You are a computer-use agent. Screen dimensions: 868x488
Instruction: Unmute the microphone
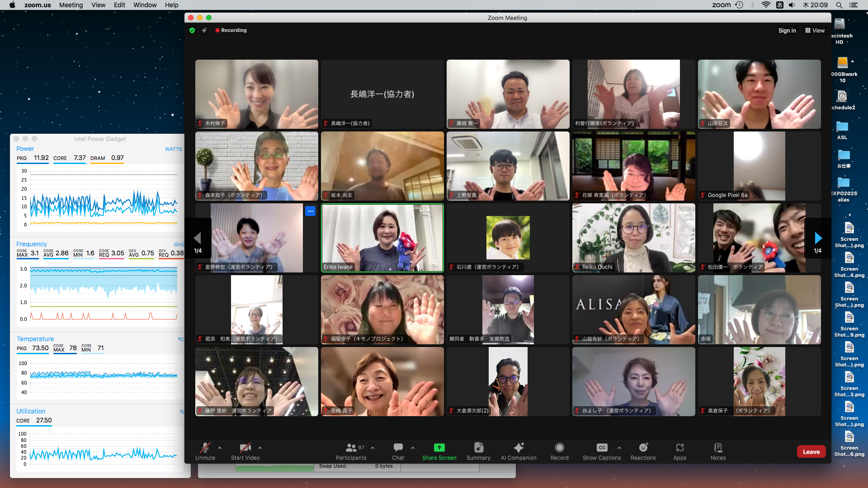[205, 448]
